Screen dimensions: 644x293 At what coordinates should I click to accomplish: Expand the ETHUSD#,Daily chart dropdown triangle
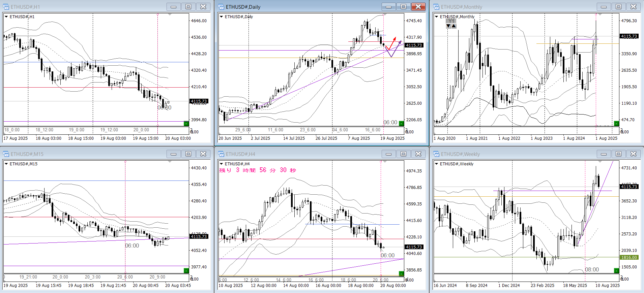(x=221, y=17)
